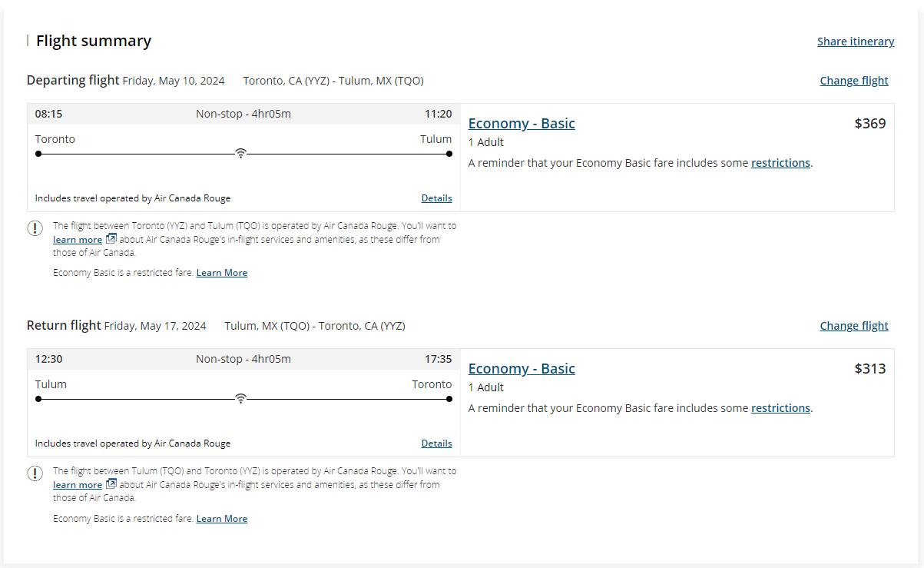Click the external link icon in the departing flight notice
924x568 pixels.
(111, 239)
